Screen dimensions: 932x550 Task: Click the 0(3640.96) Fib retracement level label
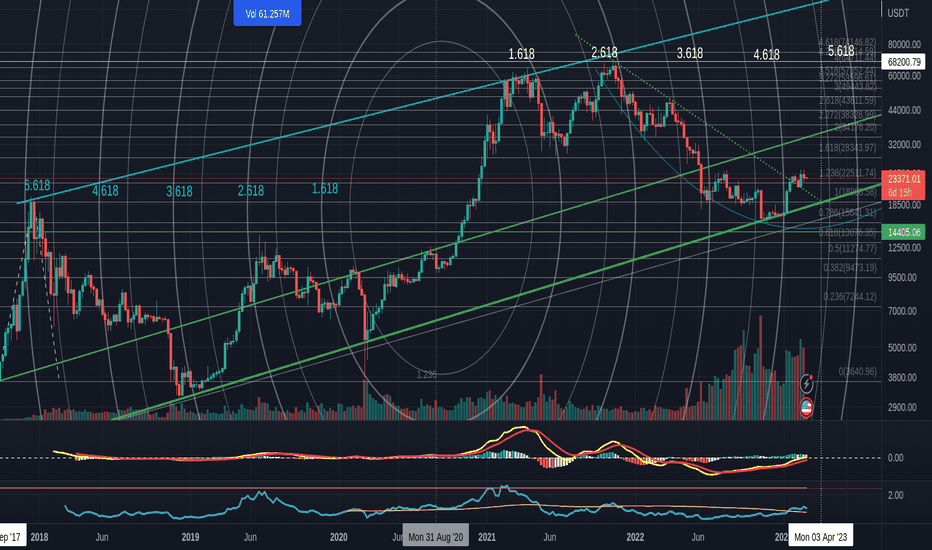[x=857, y=372]
